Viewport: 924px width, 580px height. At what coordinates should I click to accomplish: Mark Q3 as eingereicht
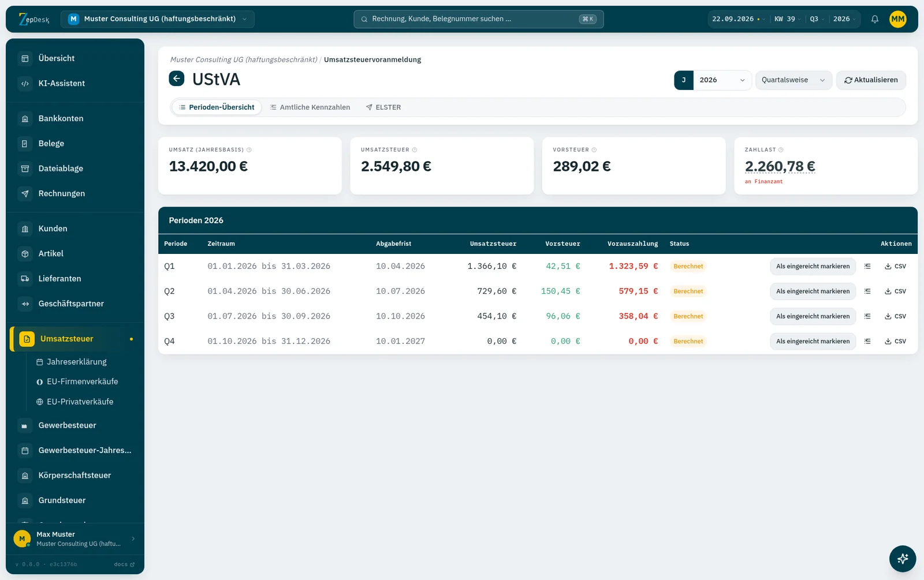813,316
